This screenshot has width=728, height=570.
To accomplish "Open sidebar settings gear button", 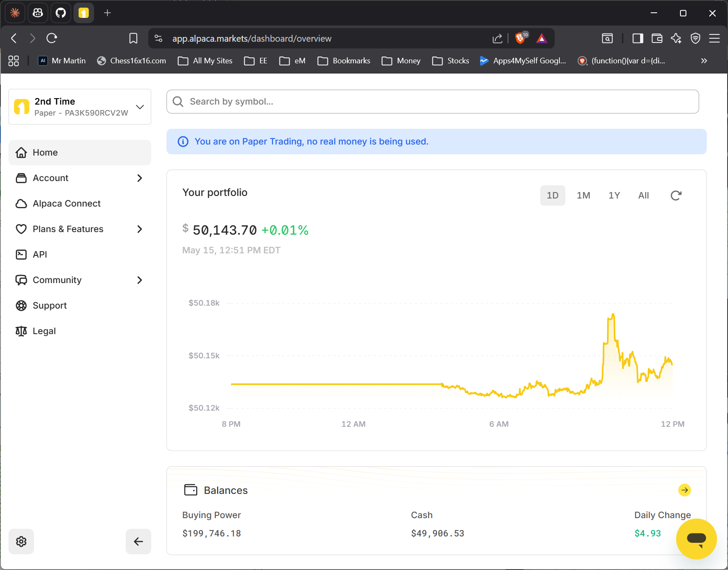I will click(21, 542).
